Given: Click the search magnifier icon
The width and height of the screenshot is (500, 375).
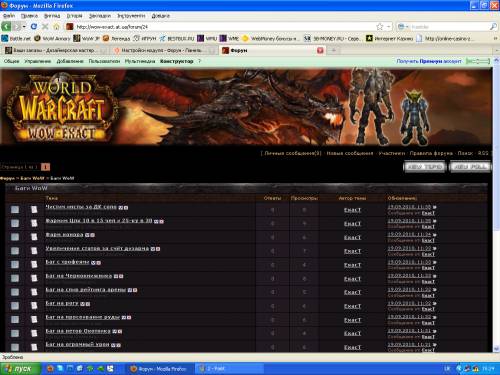Looking at the screenshot, I should pos(493,26).
